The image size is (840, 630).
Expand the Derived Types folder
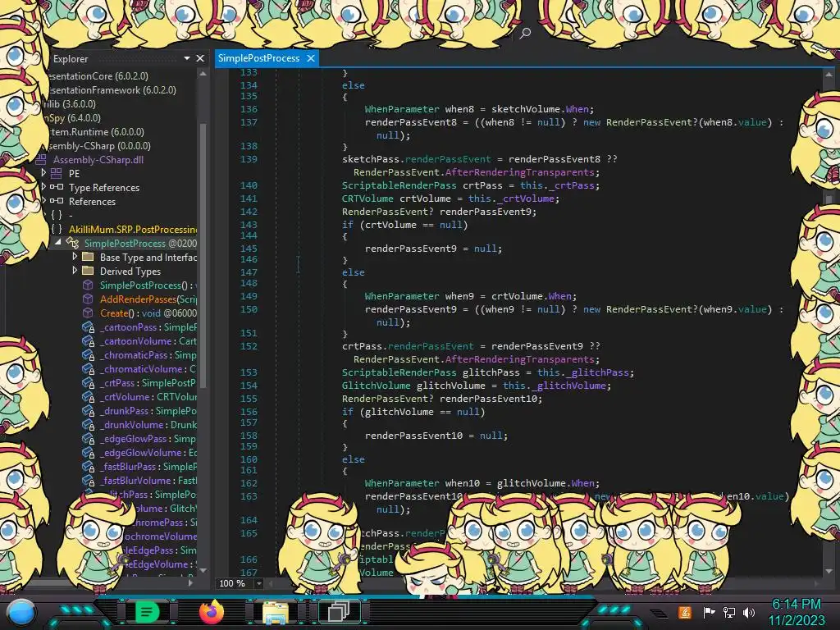coord(75,271)
